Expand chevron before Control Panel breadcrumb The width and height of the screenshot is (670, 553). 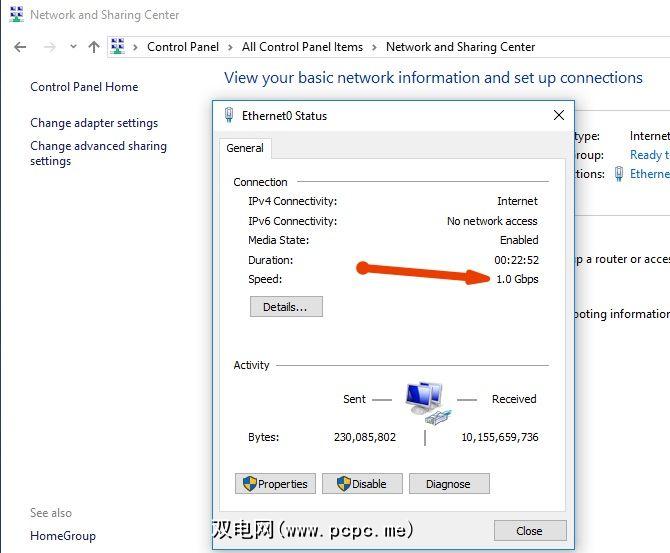pos(135,47)
